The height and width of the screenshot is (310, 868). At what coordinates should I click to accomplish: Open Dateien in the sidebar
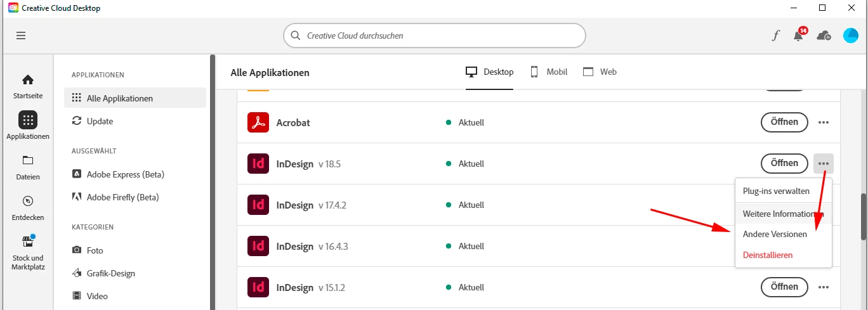28,167
